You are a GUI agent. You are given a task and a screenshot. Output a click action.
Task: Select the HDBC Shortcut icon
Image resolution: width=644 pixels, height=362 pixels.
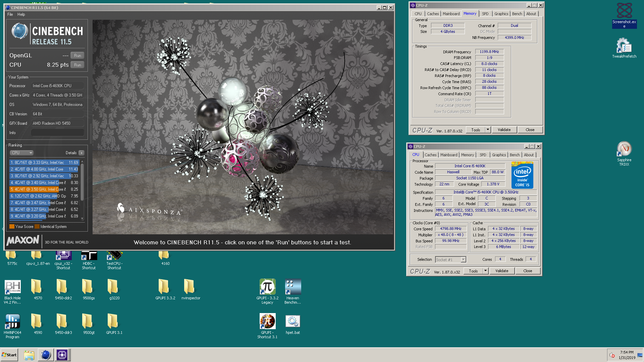tap(89, 260)
